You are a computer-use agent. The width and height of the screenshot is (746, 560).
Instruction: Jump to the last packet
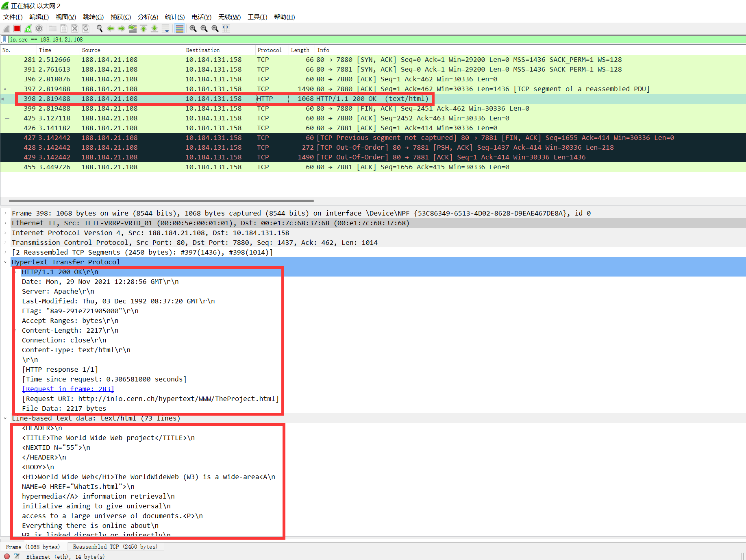point(154,28)
